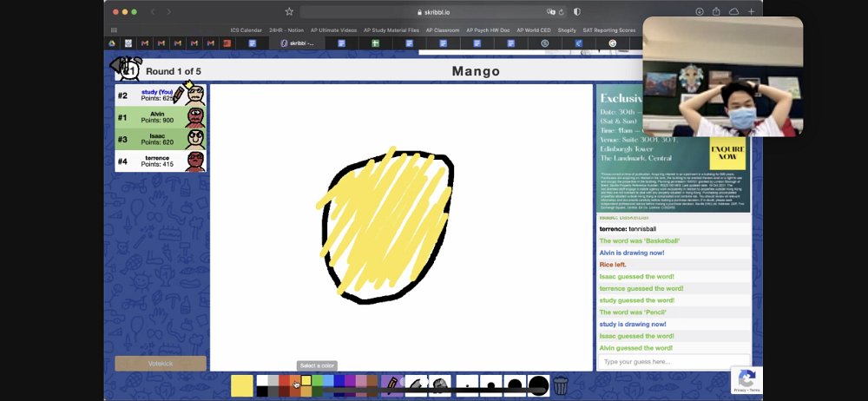The width and height of the screenshot is (868, 401).
Task: Switch to the Google Drive pinned tab
Action: [x=112, y=43]
